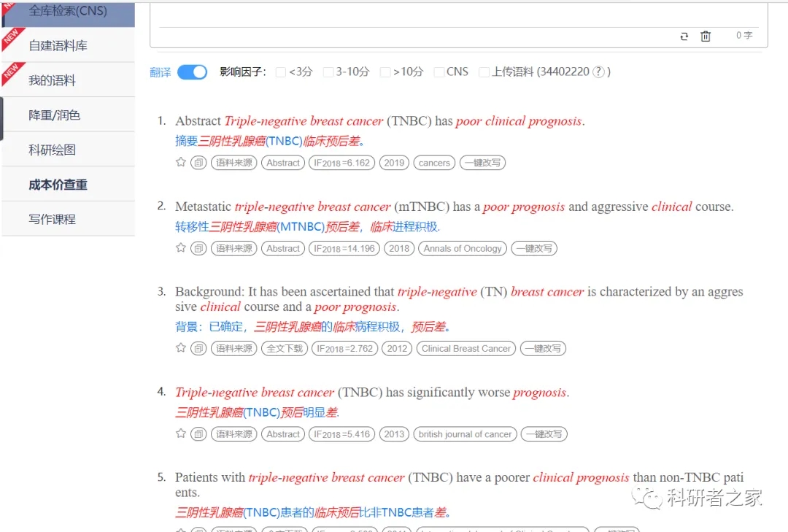Open 我的语料 in sidebar
788x532 pixels.
[69, 80]
